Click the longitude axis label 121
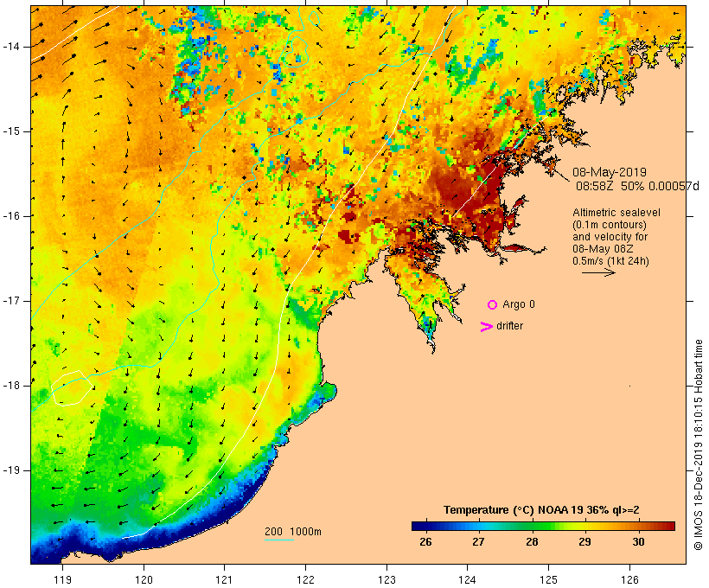The height and width of the screenshot is (588, 709). click(224, 579)
